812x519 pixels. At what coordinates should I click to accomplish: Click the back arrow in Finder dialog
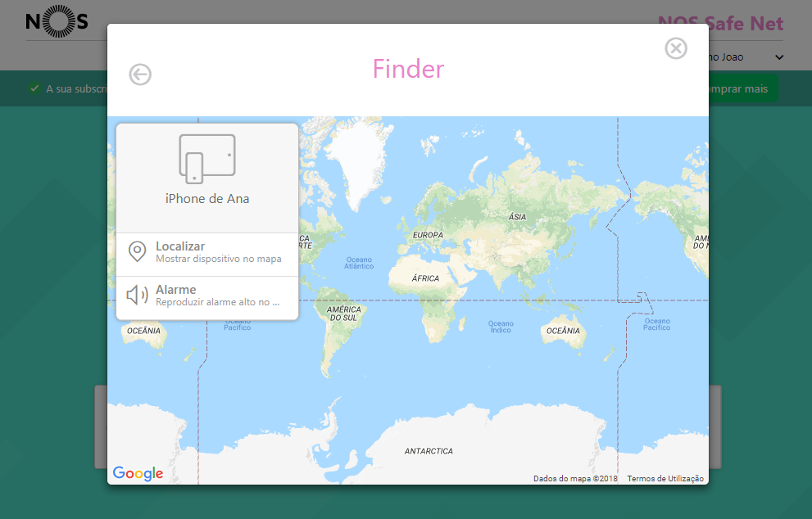(x=140, y=74)
